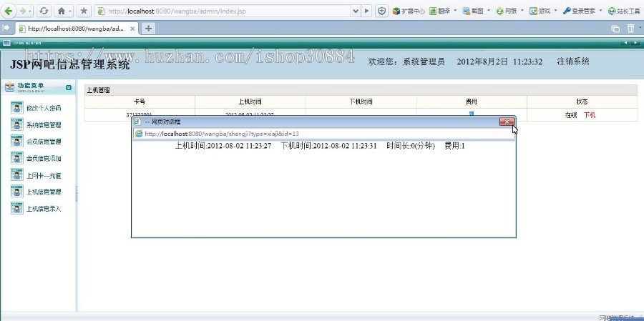
Task: Click the go arrow next to address bar
Action: (x=367, y=11)
